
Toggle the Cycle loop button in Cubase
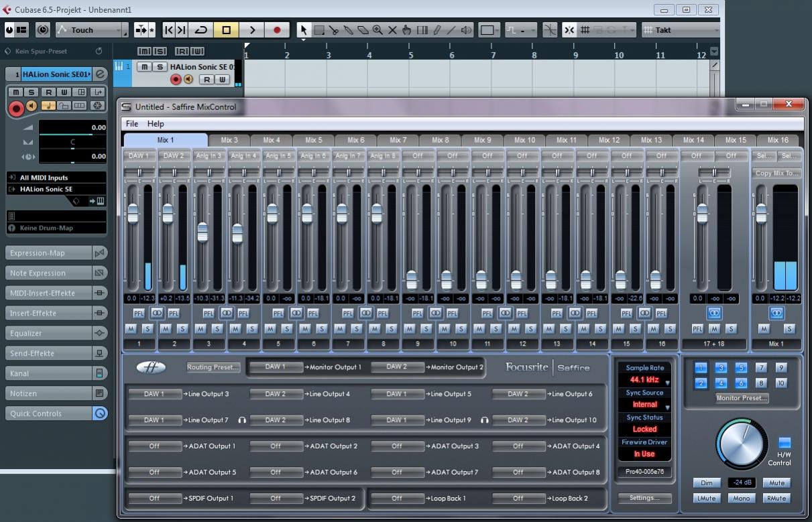[201, 30]
